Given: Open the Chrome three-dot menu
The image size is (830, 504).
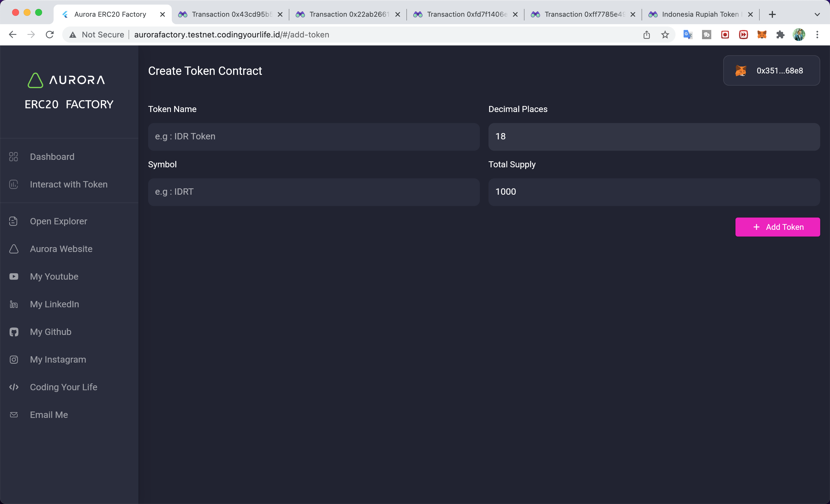Looking at the screenshot, I should click(817, 35).
